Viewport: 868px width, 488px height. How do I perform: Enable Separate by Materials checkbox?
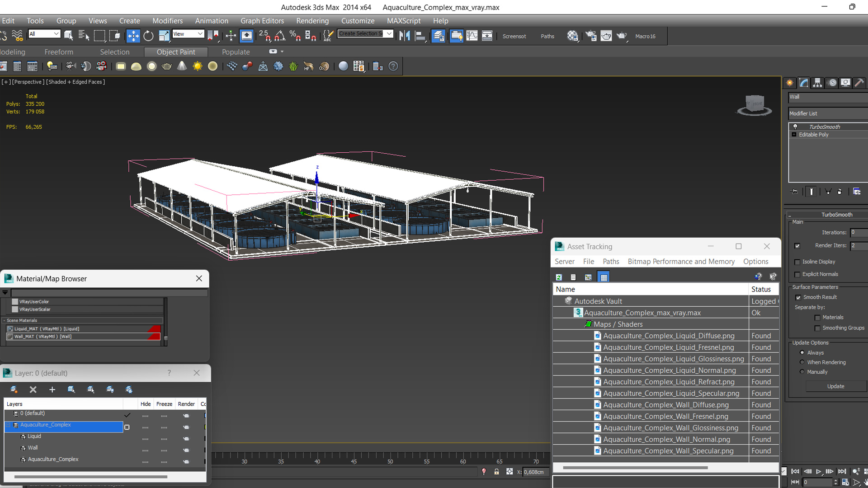(x=817, y=318)
